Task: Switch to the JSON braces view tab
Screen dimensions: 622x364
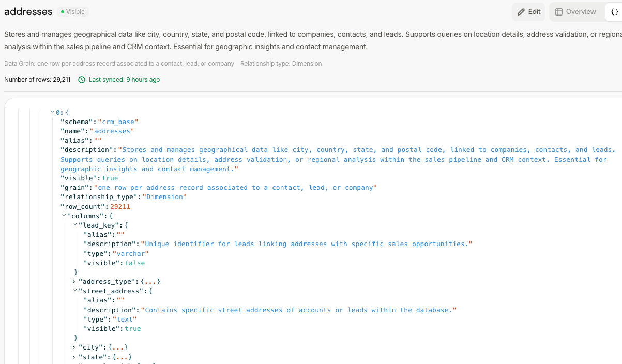Action: coord(614,12)
